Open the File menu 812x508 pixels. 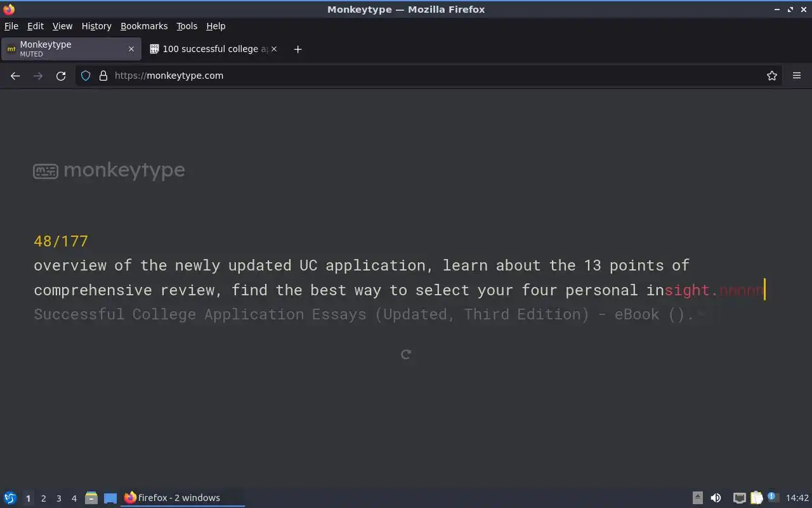[11, 26]
